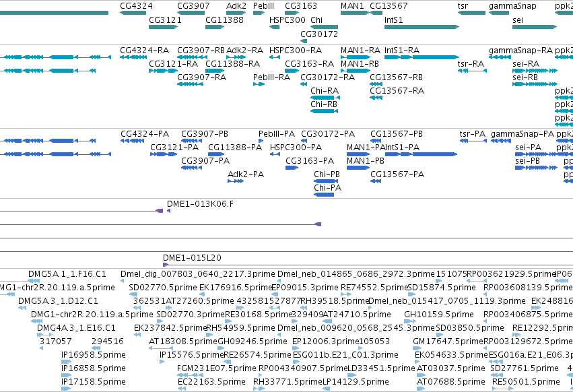The image size is (573, 392).
Task: Click the AT07688.5prime EST label
Action: pyautogui.click(x=451, y=382)
